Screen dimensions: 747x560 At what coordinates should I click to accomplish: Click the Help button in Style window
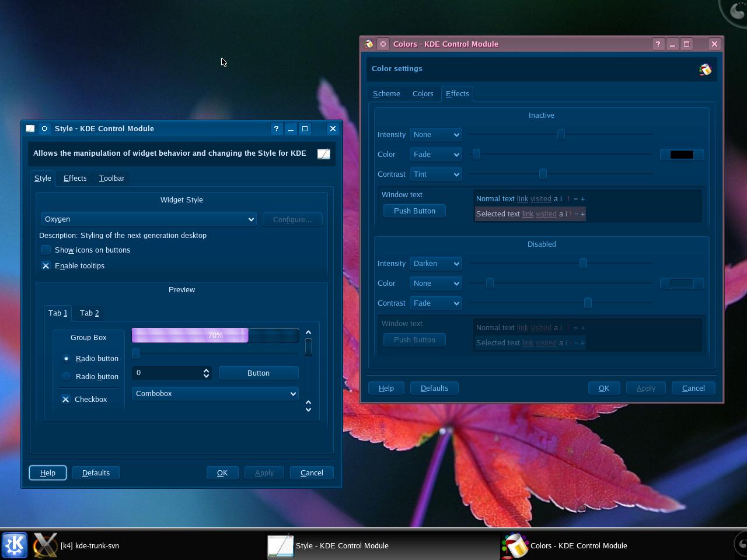[48, 473]
